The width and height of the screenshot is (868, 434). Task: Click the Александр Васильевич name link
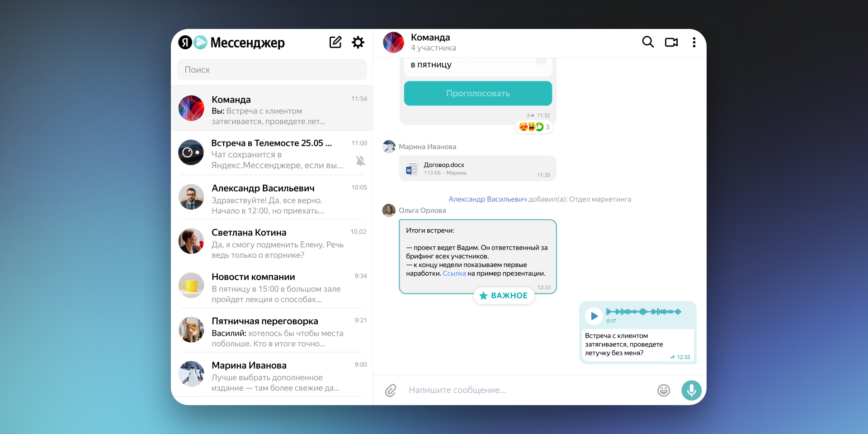click(x=487, y=199)
